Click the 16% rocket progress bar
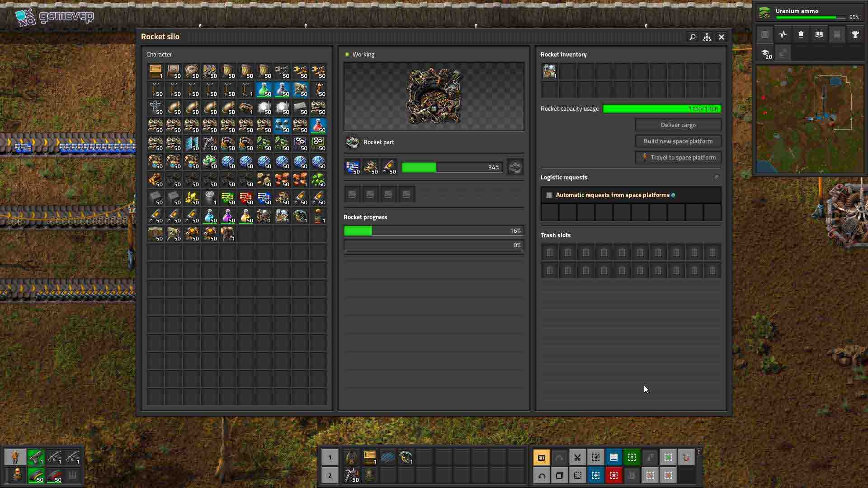 pos(434,231)
